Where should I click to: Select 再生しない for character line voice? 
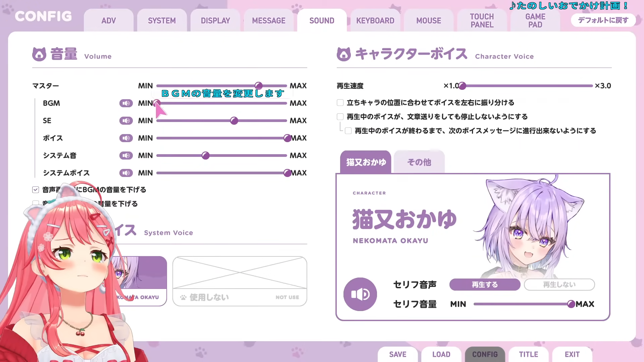[559, 285]
